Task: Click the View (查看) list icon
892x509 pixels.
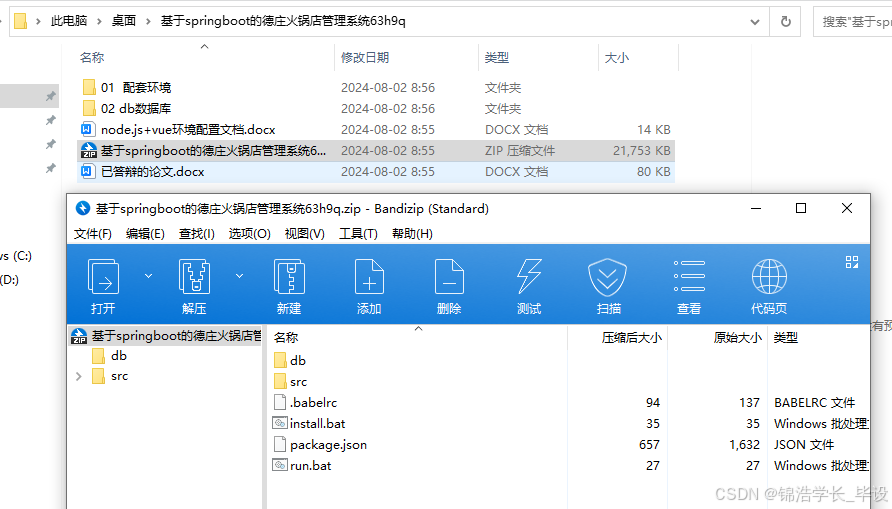Action: click(689, 276)
